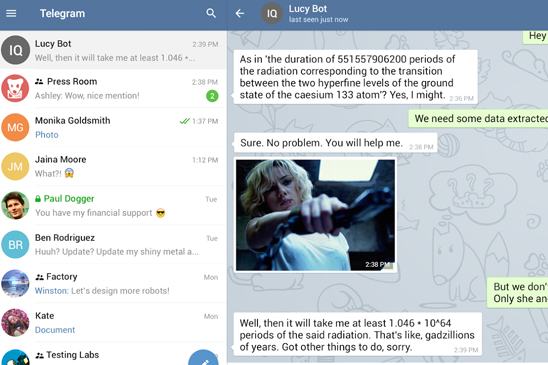Click green secret chat lock icon

[38, 199]
